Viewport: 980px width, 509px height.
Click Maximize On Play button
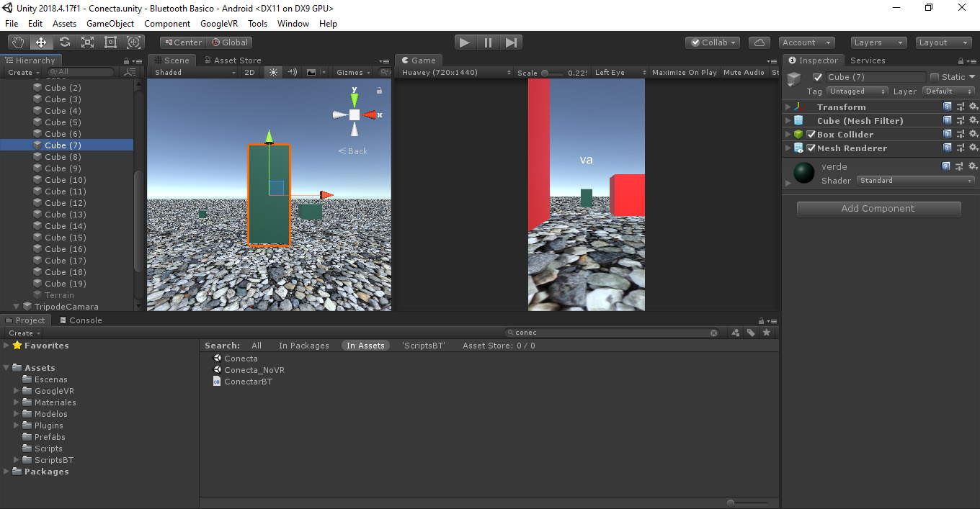pos(684,73)
